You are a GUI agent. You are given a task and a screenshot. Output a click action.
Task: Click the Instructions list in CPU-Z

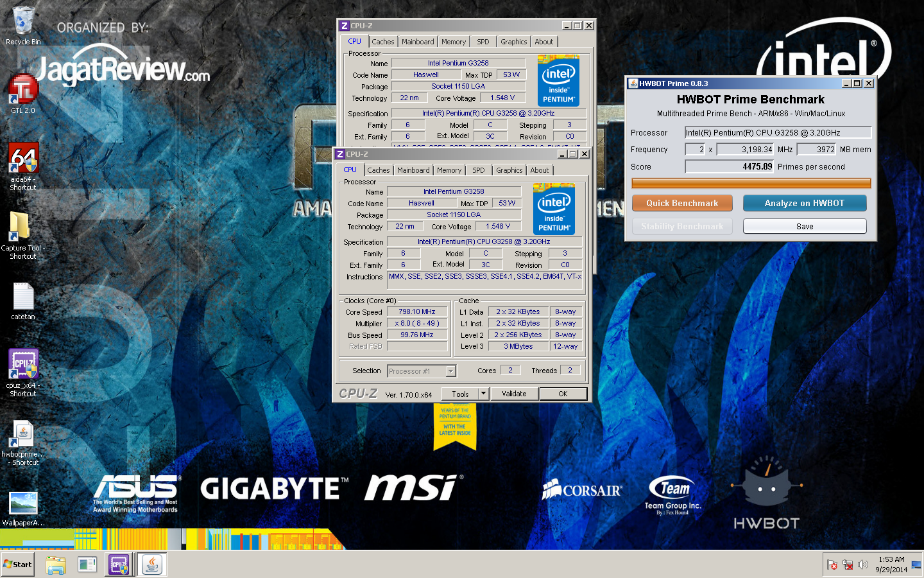[x=485, y=281]
